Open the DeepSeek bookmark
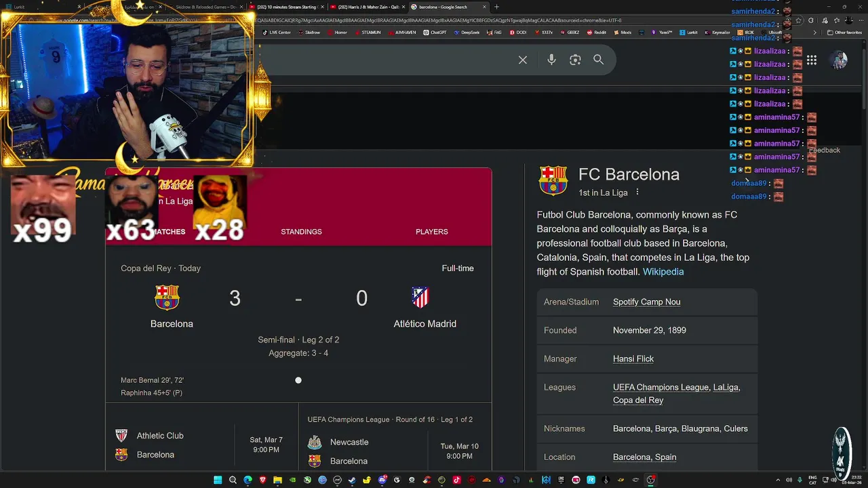The height and width of the screenshot is (488, 868). pos(467,33)
